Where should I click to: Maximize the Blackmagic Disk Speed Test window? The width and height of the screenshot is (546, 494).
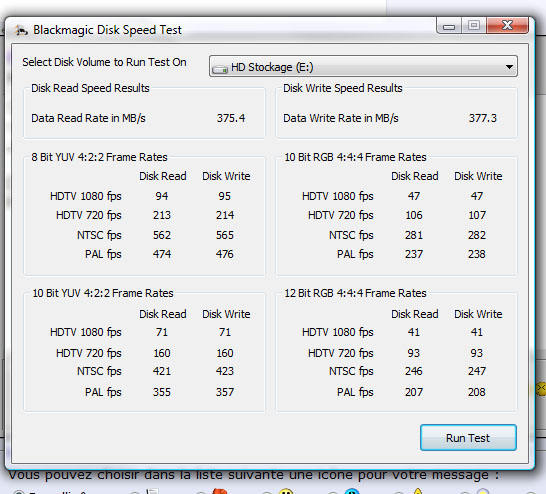click(474, 25)
